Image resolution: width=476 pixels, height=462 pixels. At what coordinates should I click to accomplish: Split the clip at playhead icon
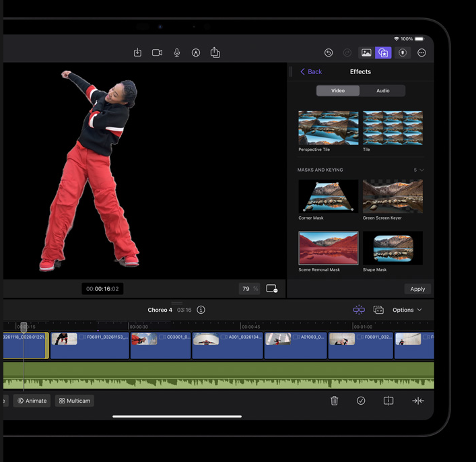388,401
